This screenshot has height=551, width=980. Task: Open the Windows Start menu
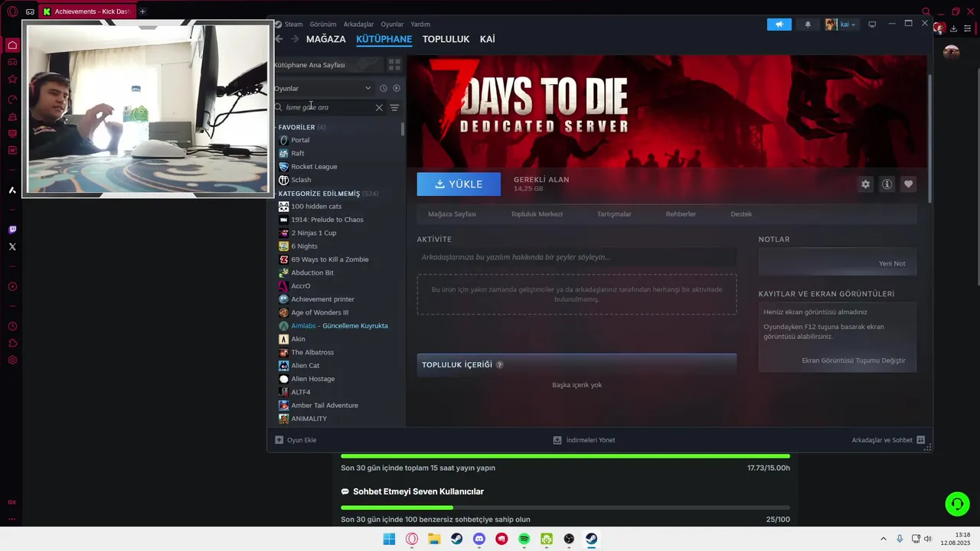point(389,539)
